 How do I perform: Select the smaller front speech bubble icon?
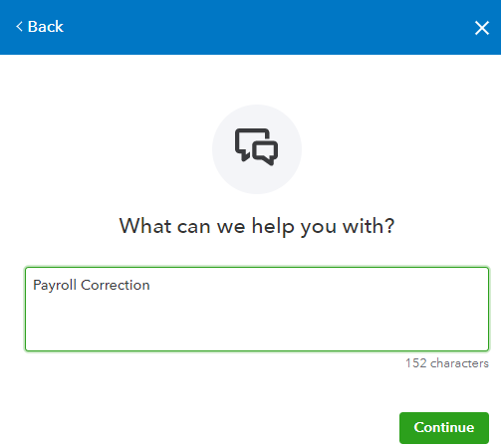tap(266, 152)
